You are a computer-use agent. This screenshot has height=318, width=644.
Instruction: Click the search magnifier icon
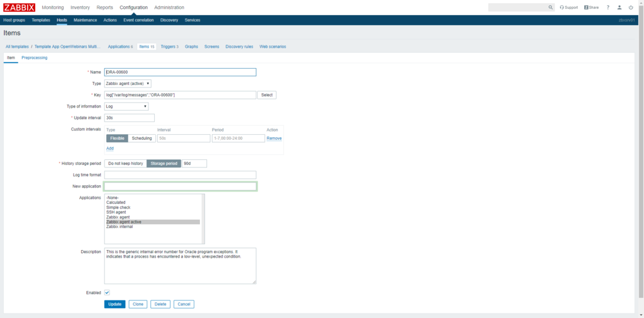coord(551,8)
